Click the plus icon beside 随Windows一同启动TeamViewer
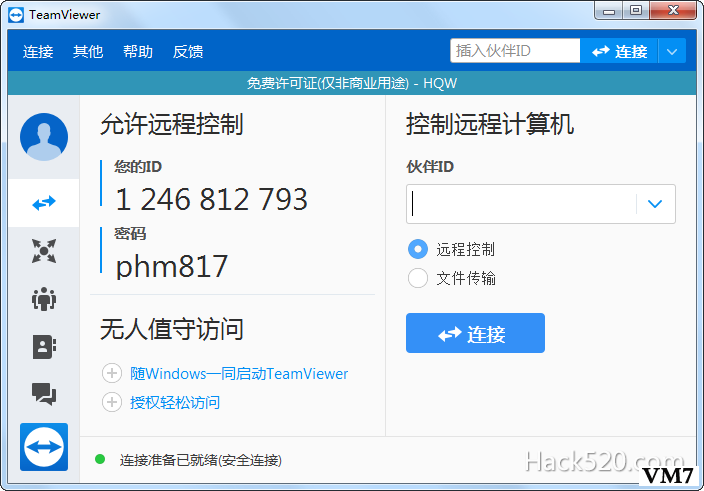 tap(112, 373)
